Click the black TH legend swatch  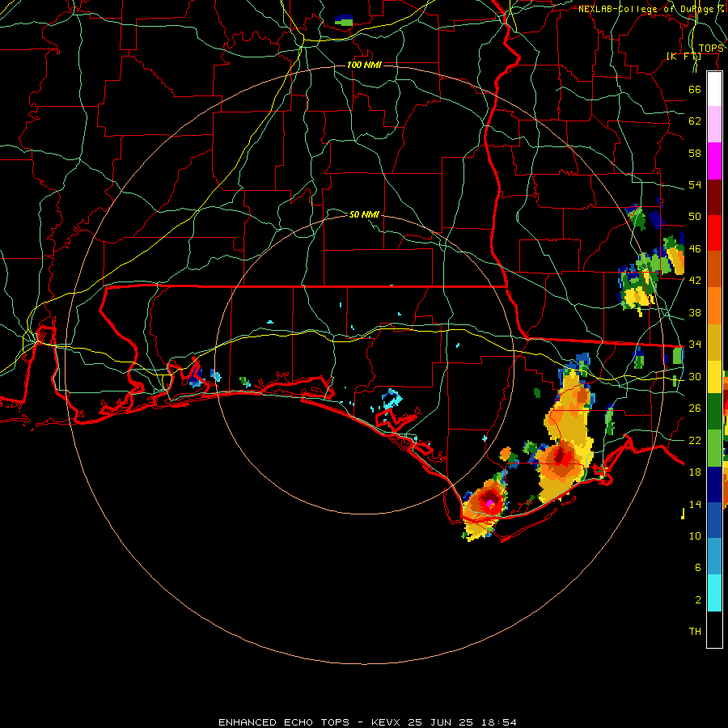click(714, 629)
